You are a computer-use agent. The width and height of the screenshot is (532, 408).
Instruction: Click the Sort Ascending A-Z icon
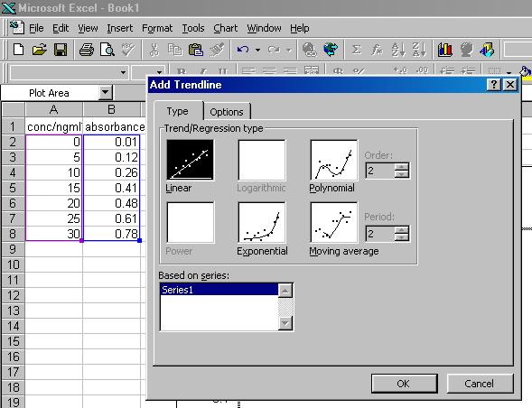pos(397,50)
